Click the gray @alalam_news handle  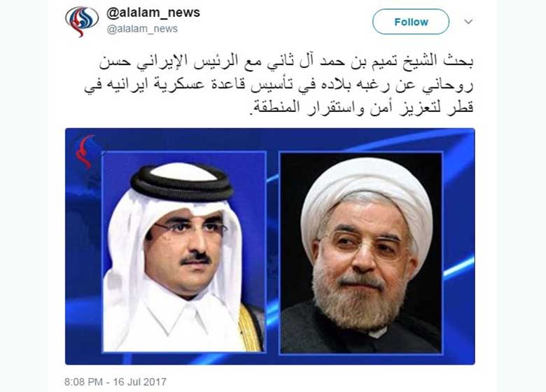coord(142,29)
